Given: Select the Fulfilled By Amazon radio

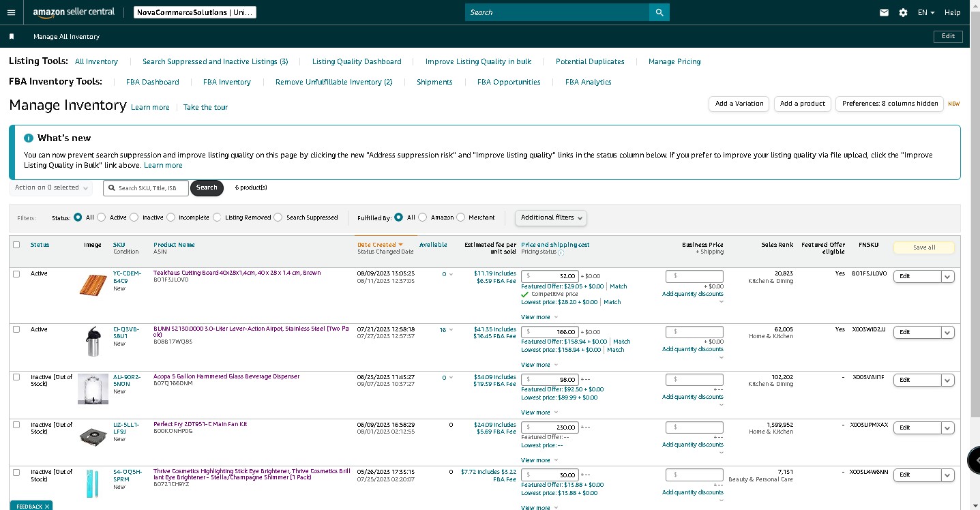Looking at the screenshot, I should [423, 217].
